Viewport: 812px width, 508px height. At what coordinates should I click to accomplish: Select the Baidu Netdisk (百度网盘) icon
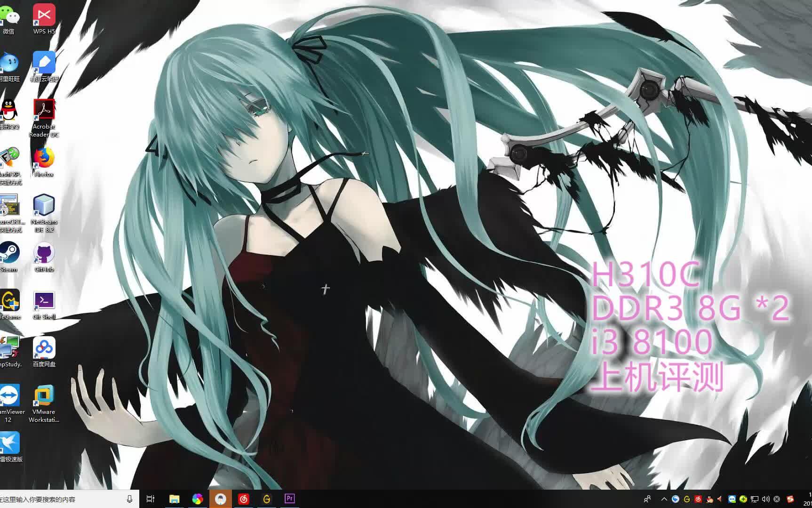(44, 352)
